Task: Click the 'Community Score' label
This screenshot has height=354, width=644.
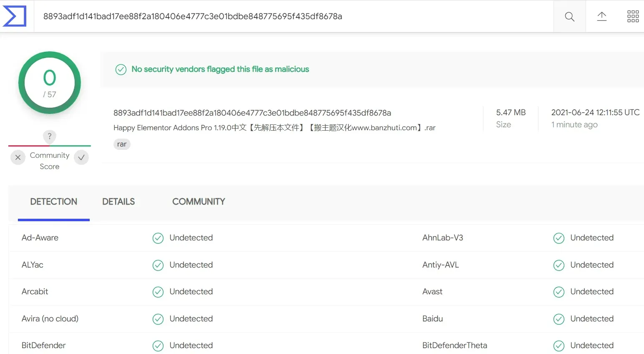Action: 50,161
